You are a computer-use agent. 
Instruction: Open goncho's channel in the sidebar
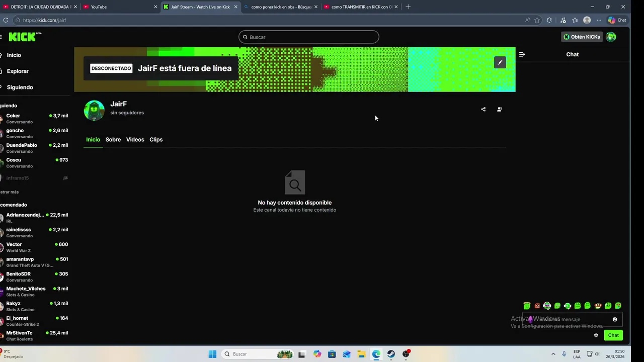35,133
